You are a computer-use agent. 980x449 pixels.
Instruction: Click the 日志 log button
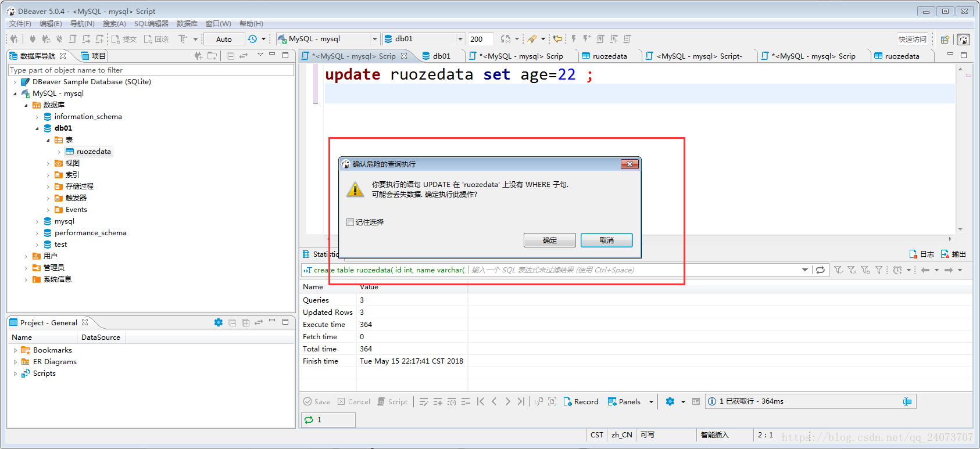921,254
